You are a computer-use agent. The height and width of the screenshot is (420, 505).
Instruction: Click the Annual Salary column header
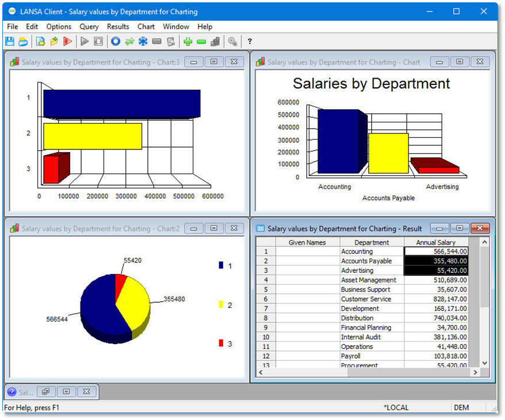pyautogui.click(x=435, y=242)
